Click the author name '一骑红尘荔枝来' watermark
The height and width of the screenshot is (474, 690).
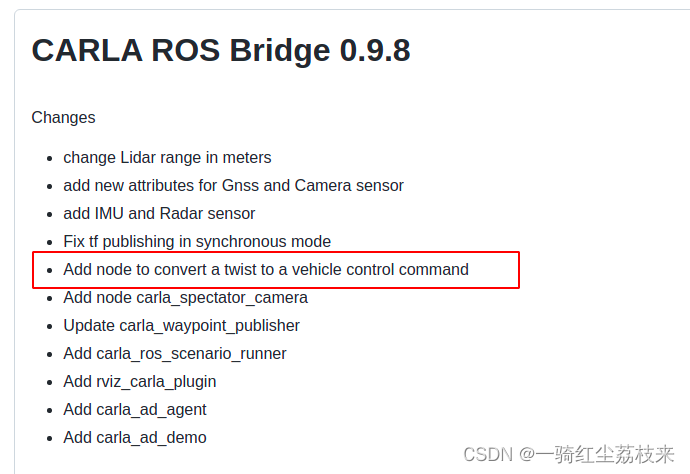(x=608, y=455)
